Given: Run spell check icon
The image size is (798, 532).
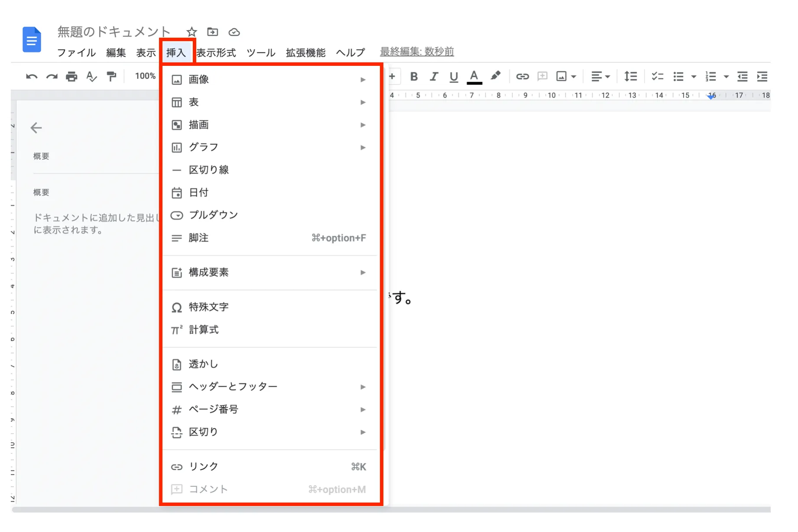Looking at the screenshot, I should 91,77.
